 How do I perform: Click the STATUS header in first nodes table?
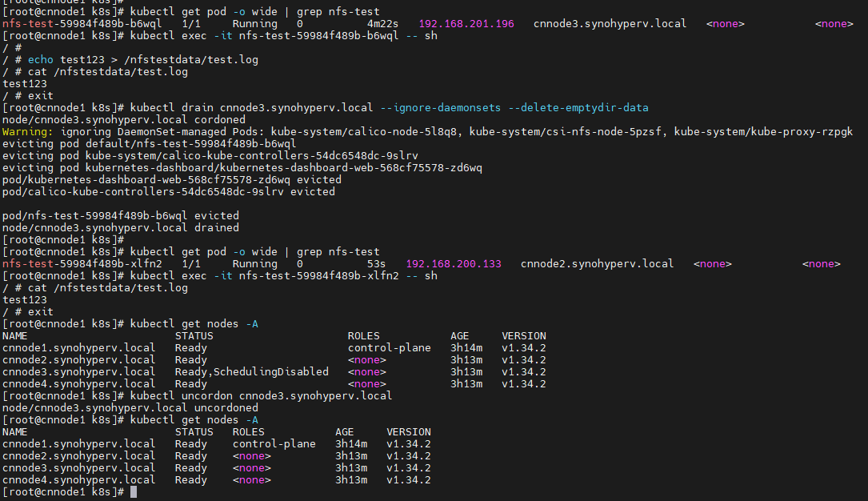coord(194,336)
